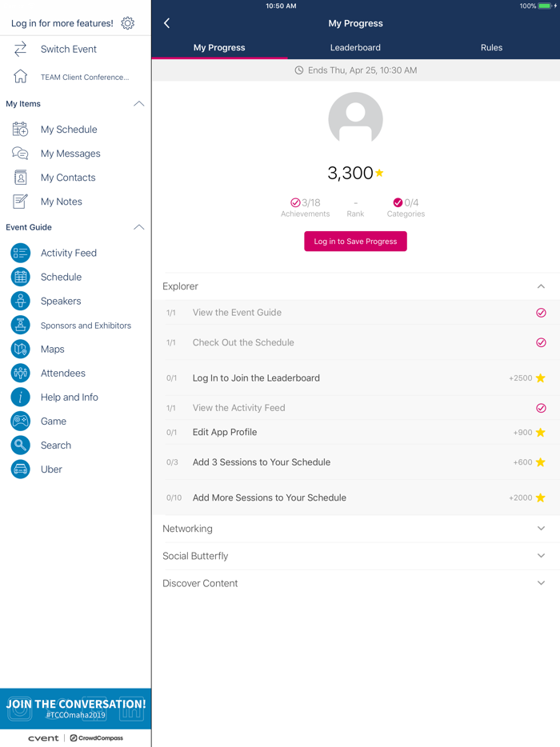The image size is (560, 747).
Task: Click star beside Add More Sessions
Action: tap(541, 497)
